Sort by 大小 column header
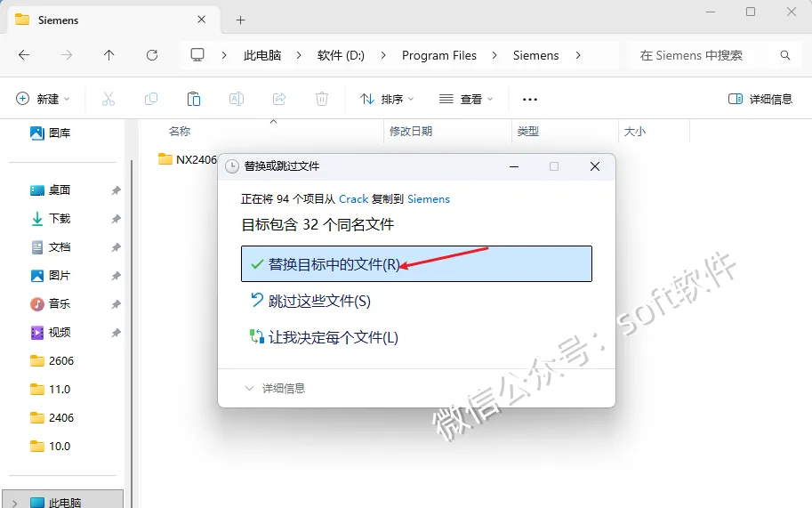This screenshot has width=812, height=508. click(635, 132)
